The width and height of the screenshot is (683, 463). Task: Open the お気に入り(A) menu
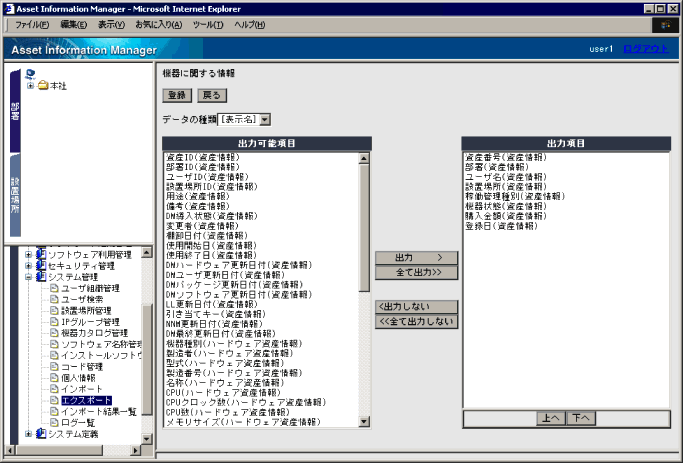[159, 25]
